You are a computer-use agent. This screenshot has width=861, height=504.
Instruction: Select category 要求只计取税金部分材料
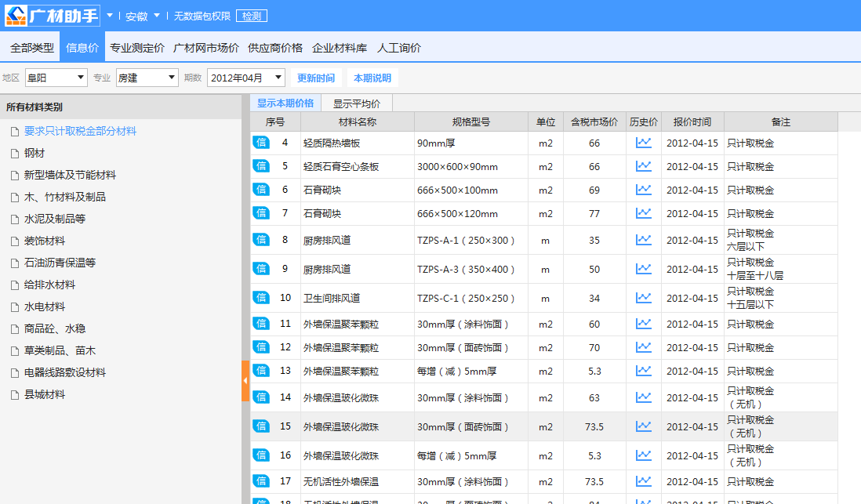coord(80,131)
